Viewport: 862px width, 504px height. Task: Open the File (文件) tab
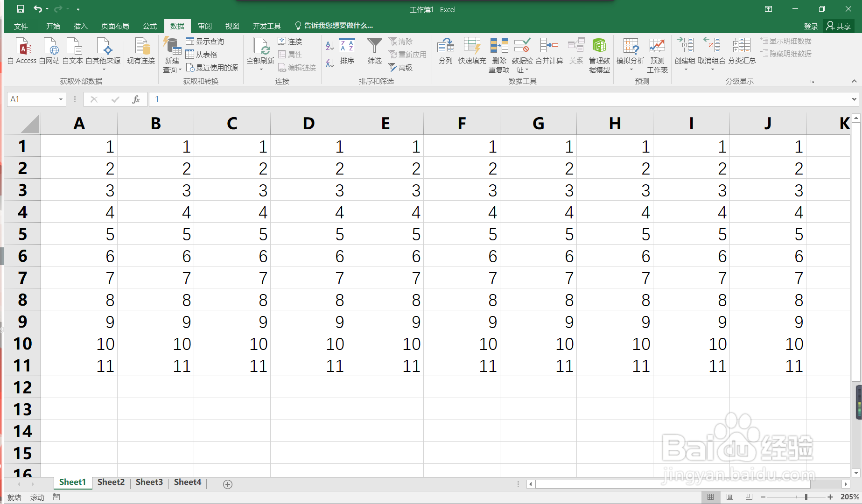pos(21,26)
